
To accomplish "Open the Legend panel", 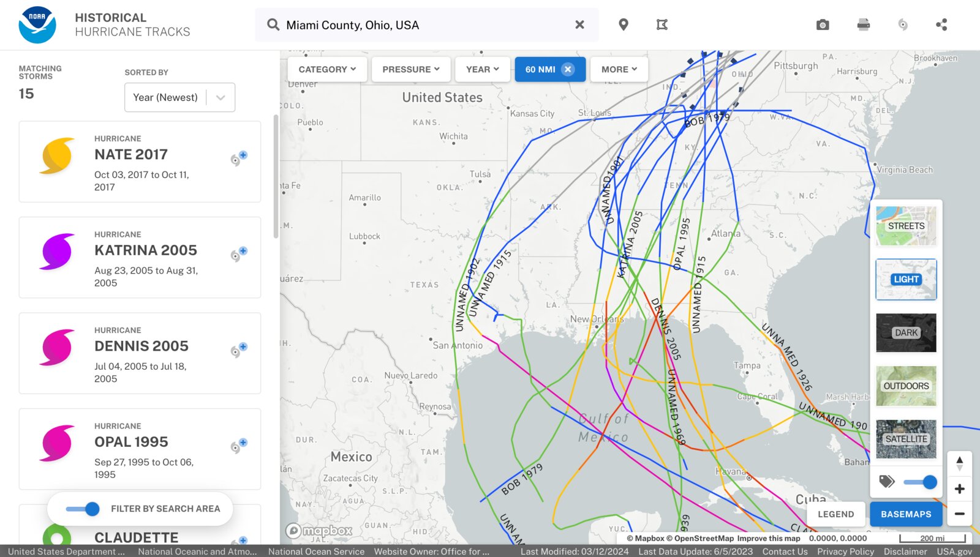I will [835, 514].
